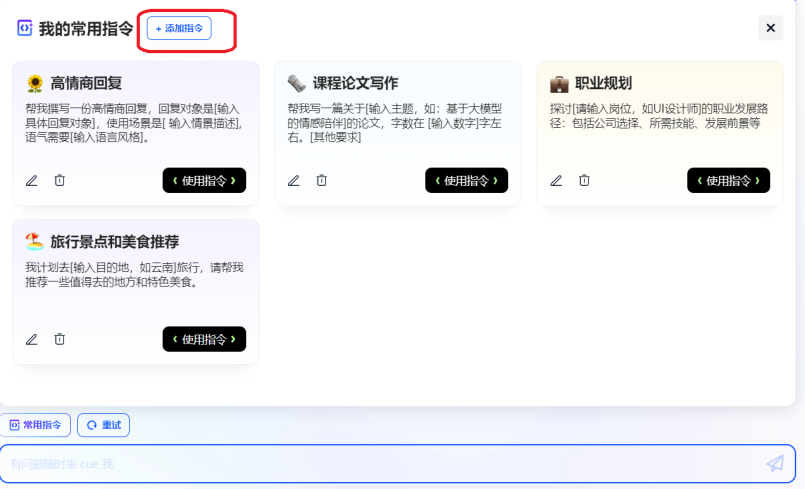
Task: Click the briefcase icon on 职业规划
Action: (x=559, y=83)
